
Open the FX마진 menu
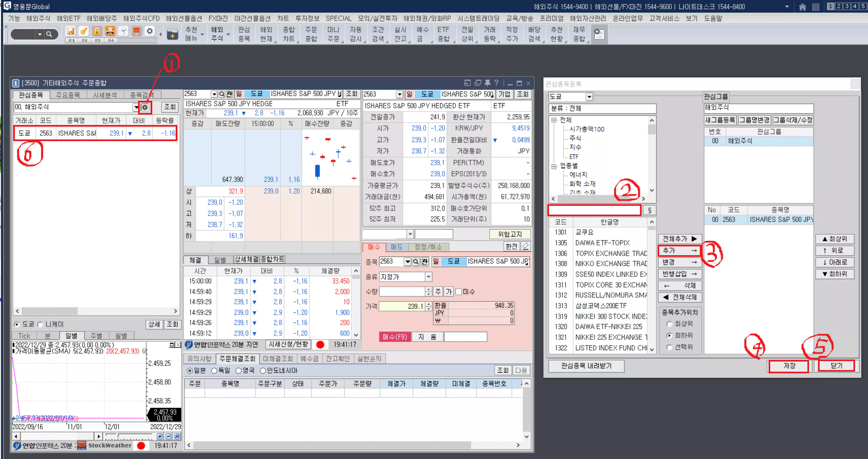218,19
